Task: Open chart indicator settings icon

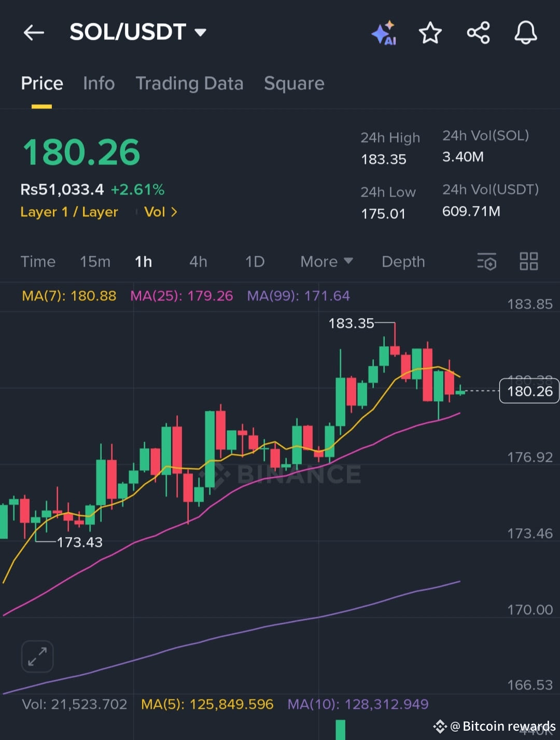Action: [x=486, y=262]
